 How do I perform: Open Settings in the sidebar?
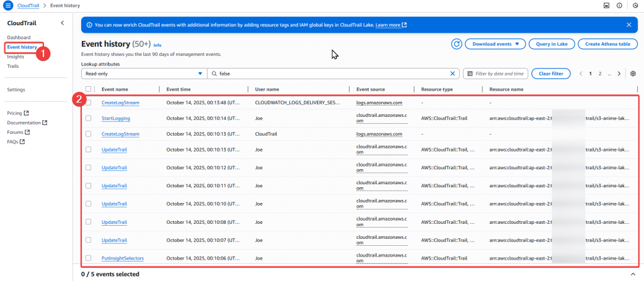(16, 89)
